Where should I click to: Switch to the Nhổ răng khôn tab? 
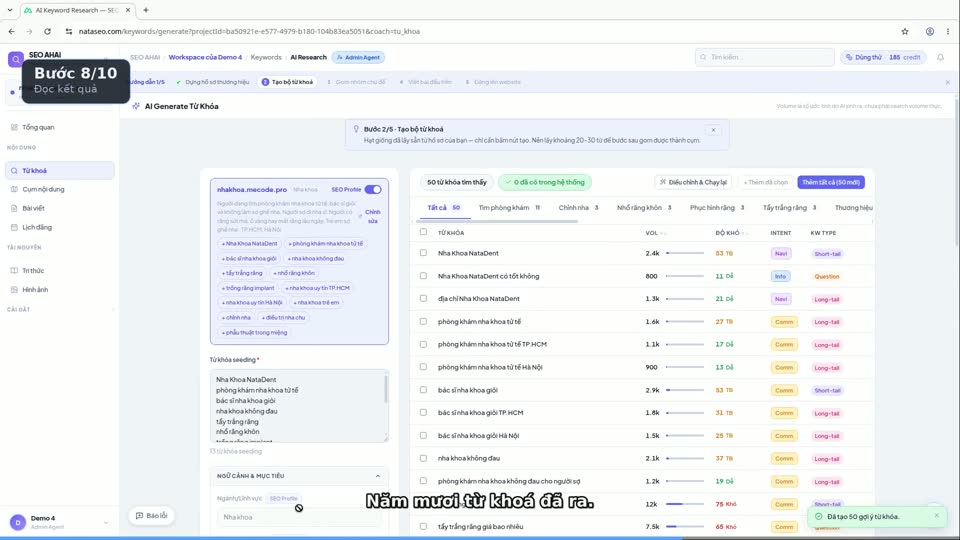click(644, 208)
